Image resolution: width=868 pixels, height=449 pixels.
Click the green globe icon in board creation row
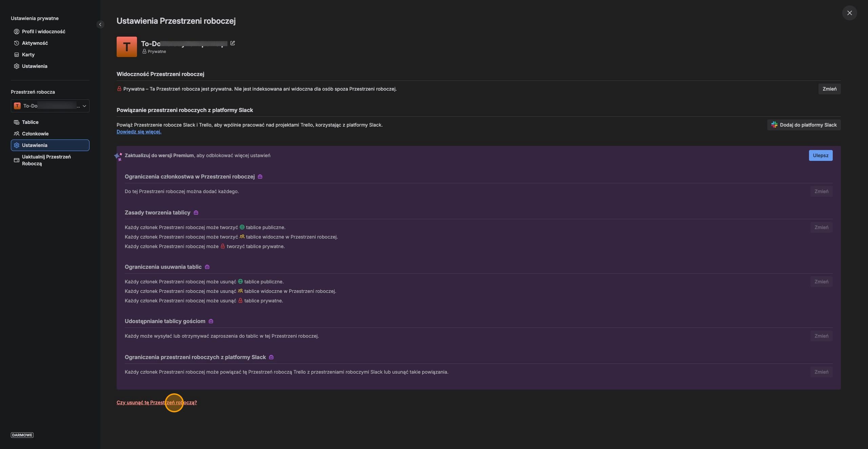tap(242, 227)
